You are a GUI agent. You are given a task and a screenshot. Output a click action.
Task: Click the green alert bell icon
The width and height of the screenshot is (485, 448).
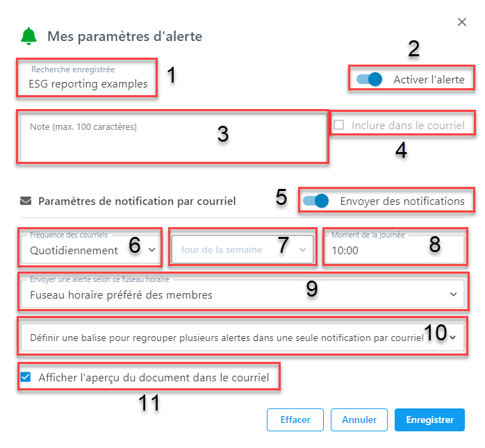(x=28, y=36)
